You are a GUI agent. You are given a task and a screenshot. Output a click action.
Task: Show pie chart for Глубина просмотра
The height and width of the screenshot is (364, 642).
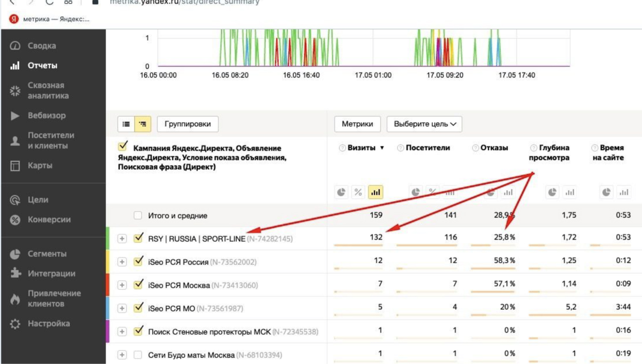click(x=553, y=192)
